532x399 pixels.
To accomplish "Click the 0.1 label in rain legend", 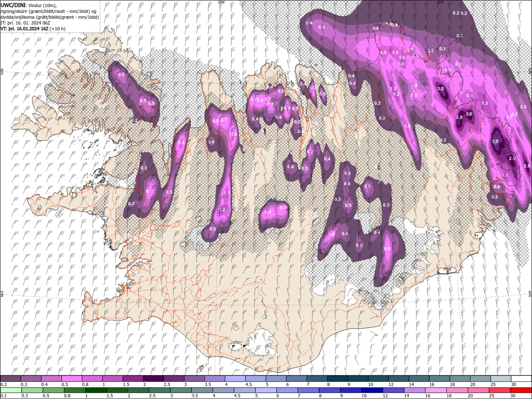I will click(x=3, y=396).
